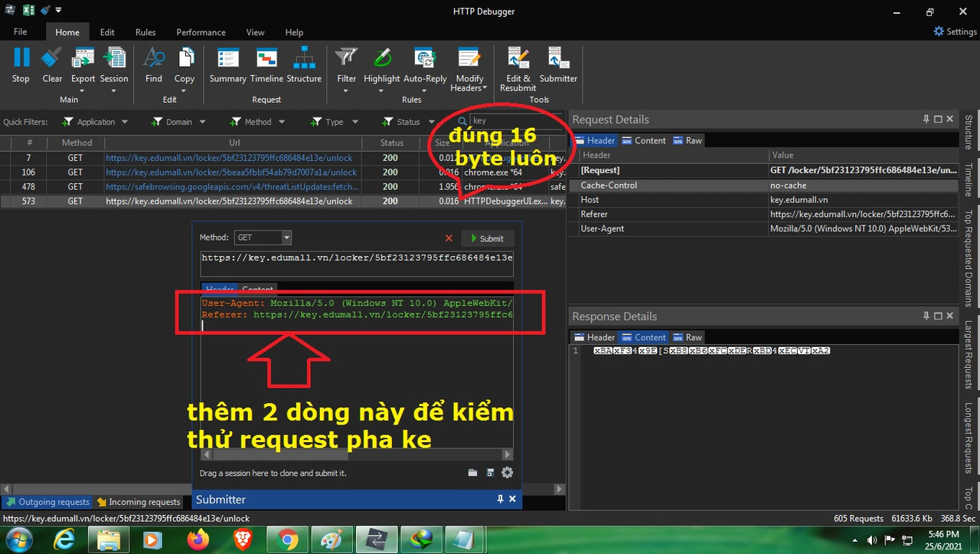The image size is (980, 554).
Task: Switch to the Outgoing requests tab
Action: (47, 502)
